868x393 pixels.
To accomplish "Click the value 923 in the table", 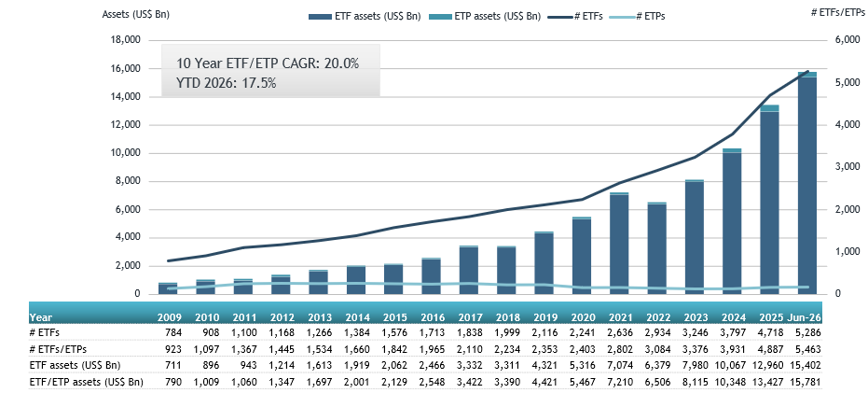I will (173, 348).
